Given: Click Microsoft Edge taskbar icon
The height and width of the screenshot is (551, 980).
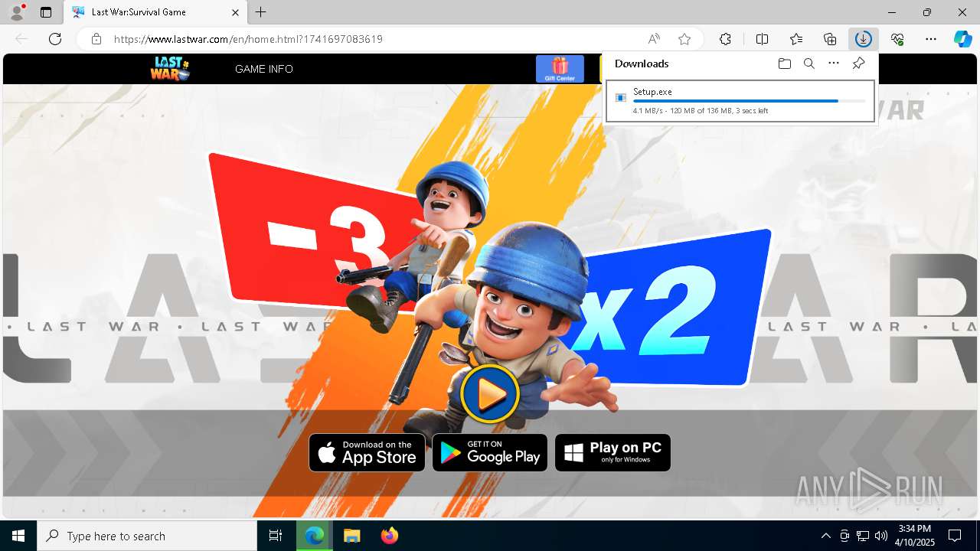Looking at the screenshot, I should [x=314, y=536].
